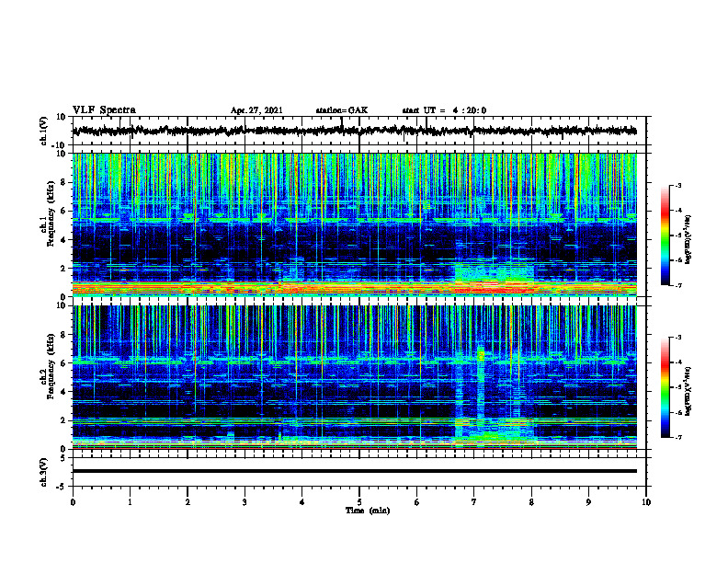Click the "-3" label on ch.1 colorbar
The width and height of the screenshot is (728, 563).
[677, 185]
